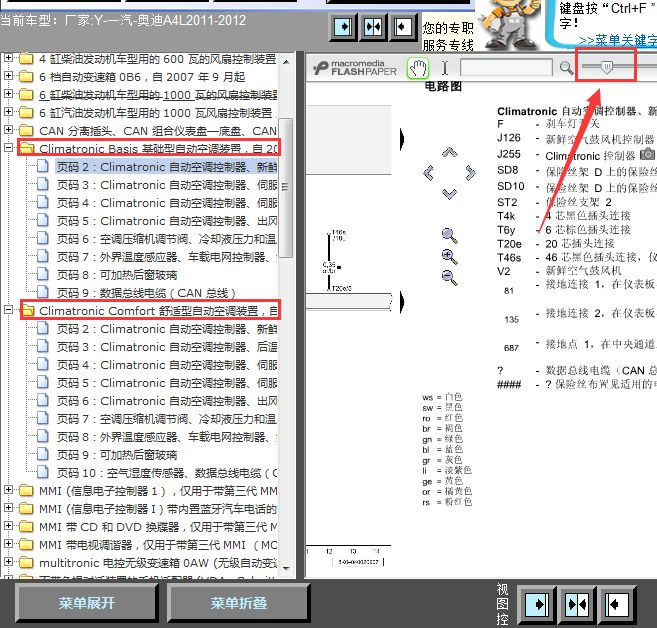Expand the multitronic 电控无级变速箱 0AW folder
Viewport: 657px width, 628px height.
pyautogui.click(x=8, y=562)
